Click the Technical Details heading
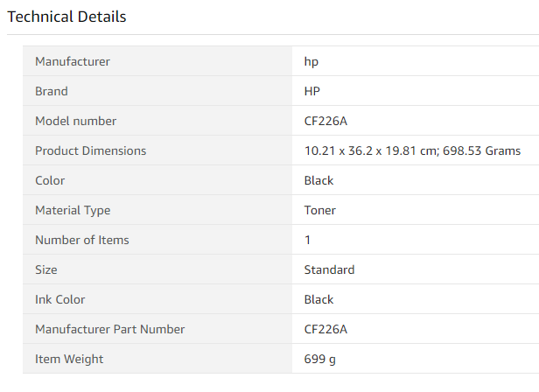 66,17
